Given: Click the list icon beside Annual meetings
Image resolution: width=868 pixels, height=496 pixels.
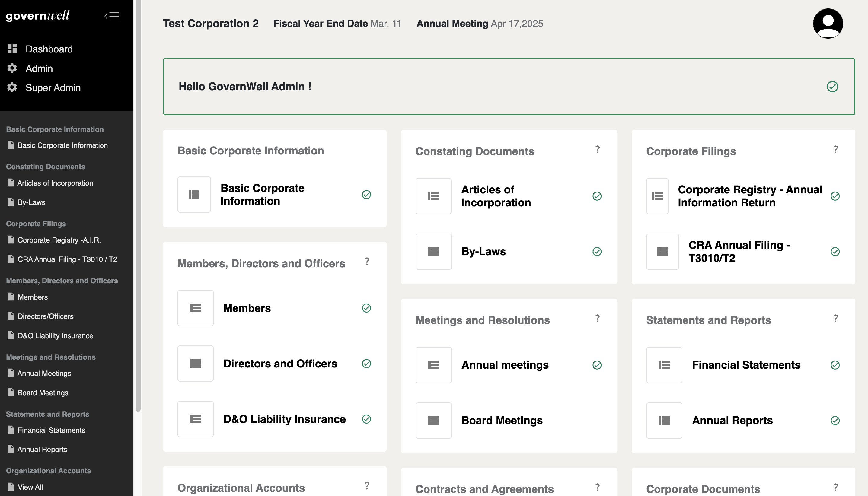Looking at the screenshot, I should point(433,365).
